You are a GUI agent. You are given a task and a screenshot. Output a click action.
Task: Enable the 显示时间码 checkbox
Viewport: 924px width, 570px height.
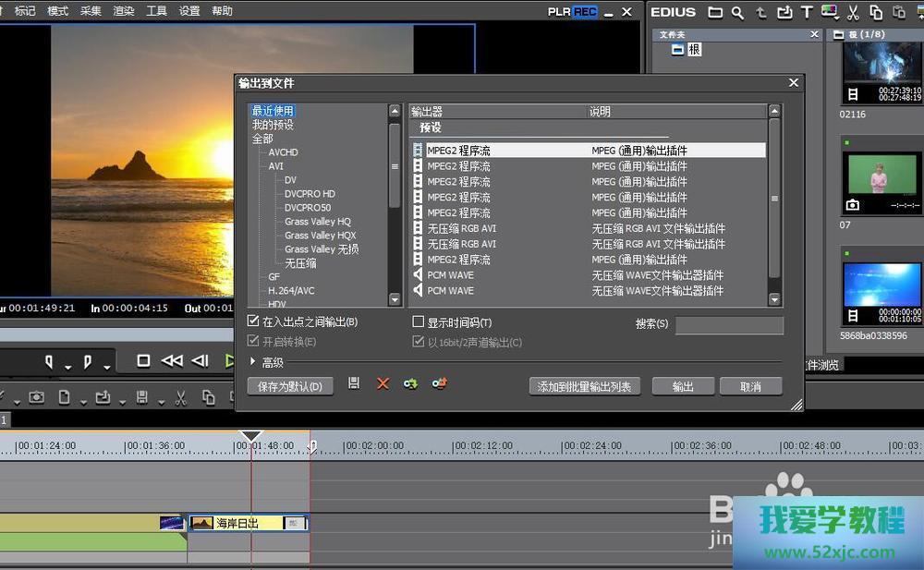tap(419, 322)
